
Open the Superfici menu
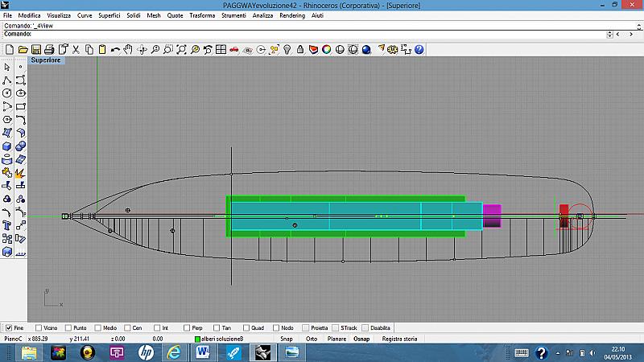click(109, 15)
